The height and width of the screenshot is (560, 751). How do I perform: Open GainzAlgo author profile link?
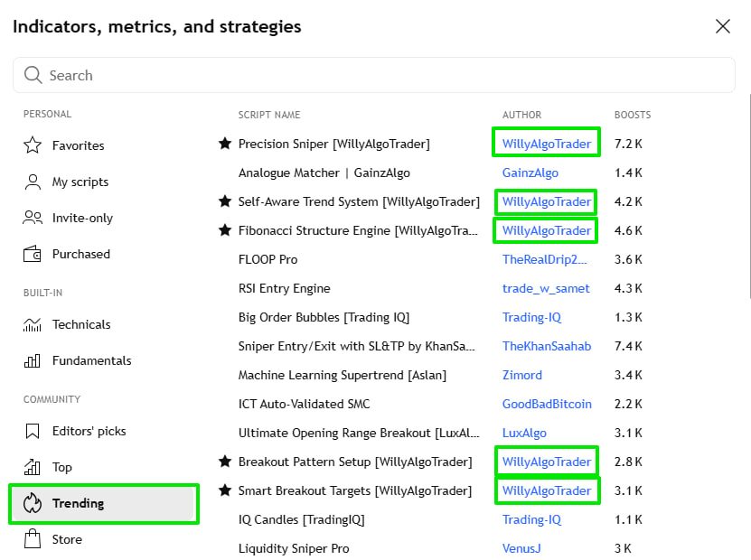[x=530, y=173]
